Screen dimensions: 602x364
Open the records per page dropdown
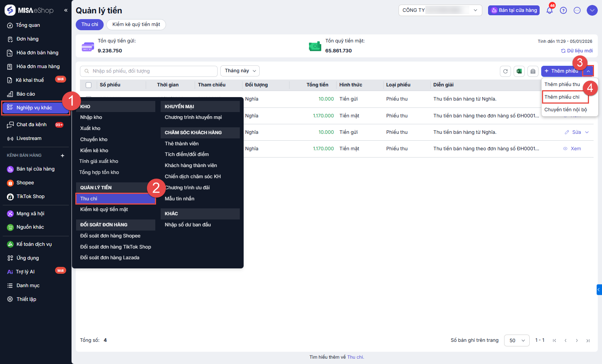point(517,340)
